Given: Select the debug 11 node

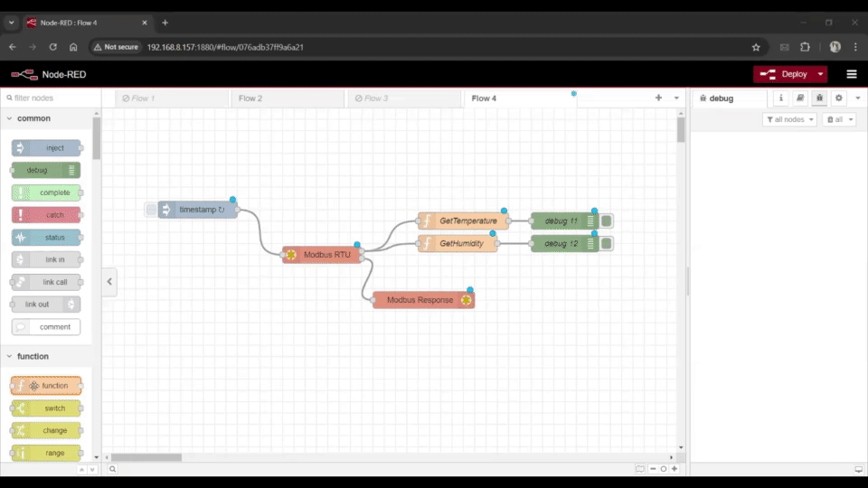Looking at the screenshot, I should coord(564,221).
